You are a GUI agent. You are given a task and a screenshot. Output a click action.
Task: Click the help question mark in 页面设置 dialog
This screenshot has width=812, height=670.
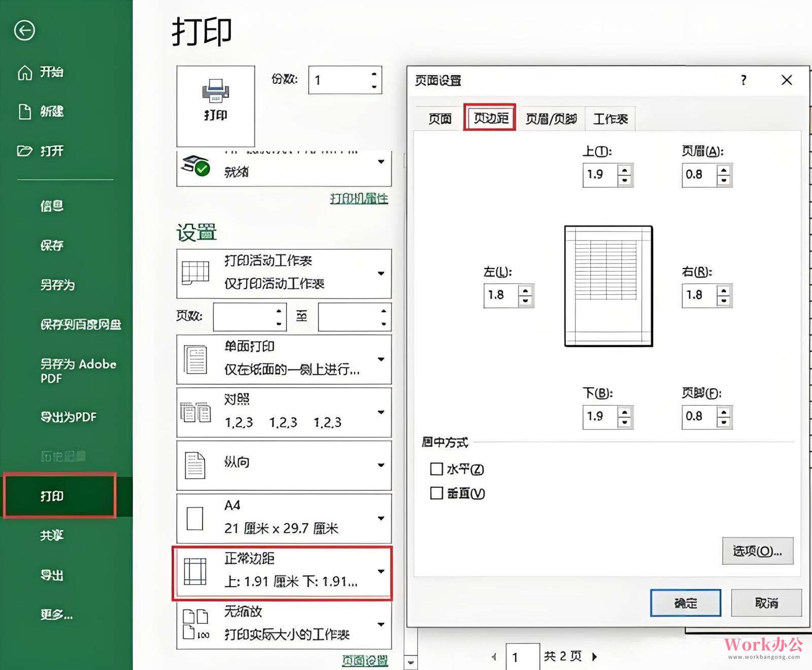pyautogui.click(x=743, y=80)
